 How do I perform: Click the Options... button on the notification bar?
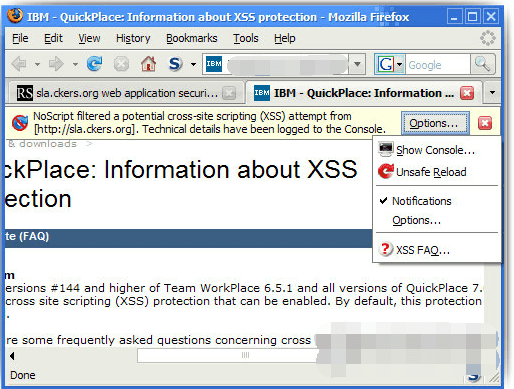(x=435, y=123)
